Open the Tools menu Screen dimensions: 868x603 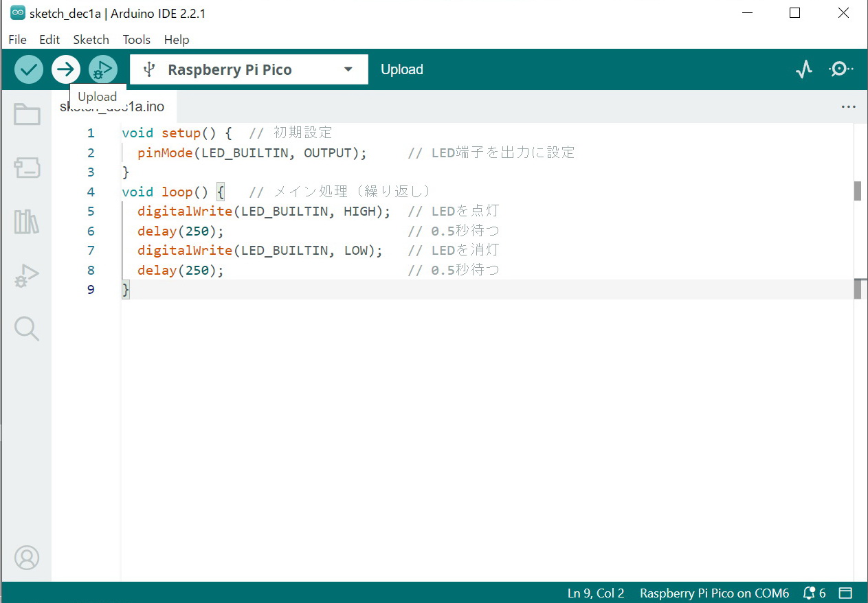[x=137, y=40]
